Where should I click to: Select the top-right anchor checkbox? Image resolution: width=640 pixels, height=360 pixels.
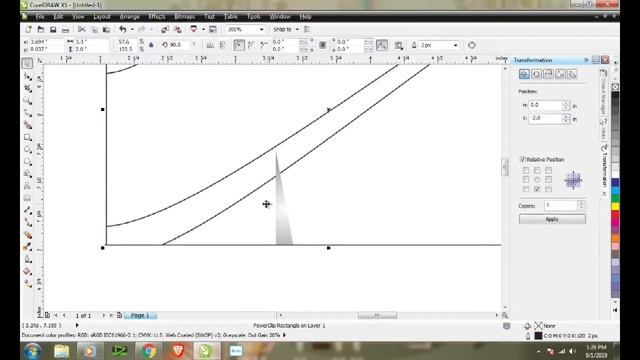[548, 171]
